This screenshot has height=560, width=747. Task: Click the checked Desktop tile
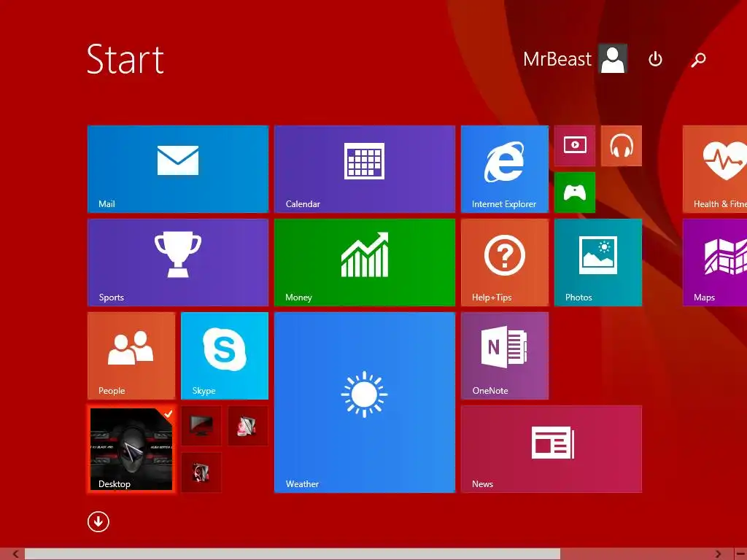131,449
